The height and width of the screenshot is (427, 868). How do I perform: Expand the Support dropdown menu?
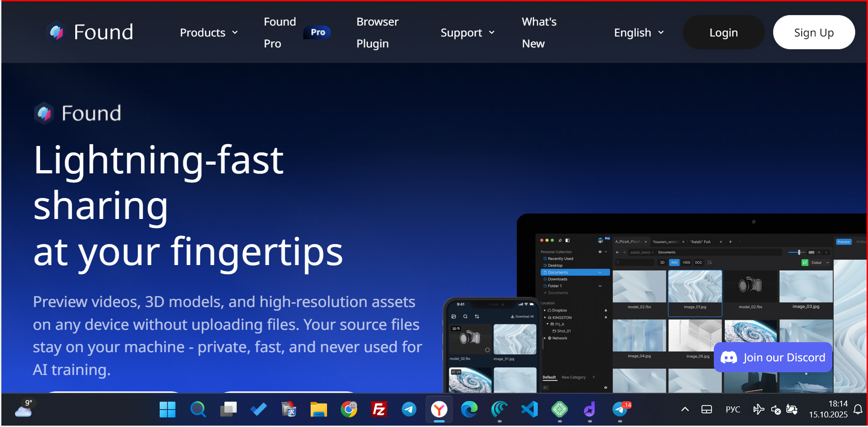467,33
